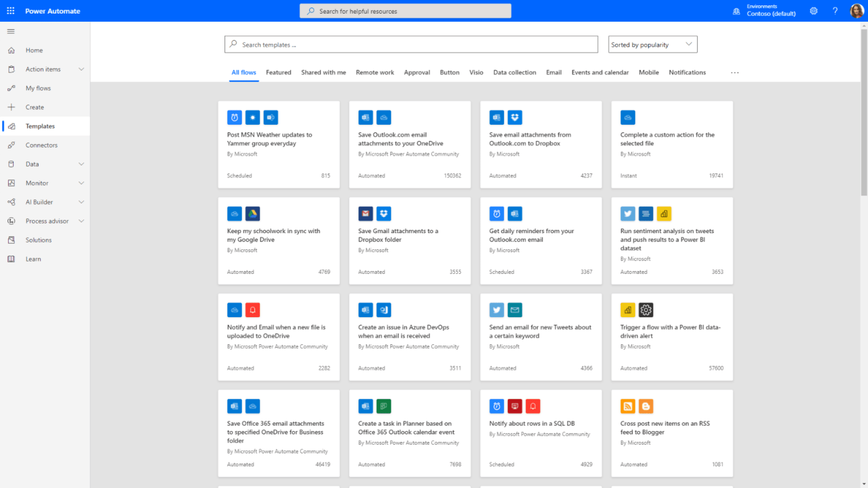Click the Learn book icon
868x488 pixels.
click(x=11, y=259)
